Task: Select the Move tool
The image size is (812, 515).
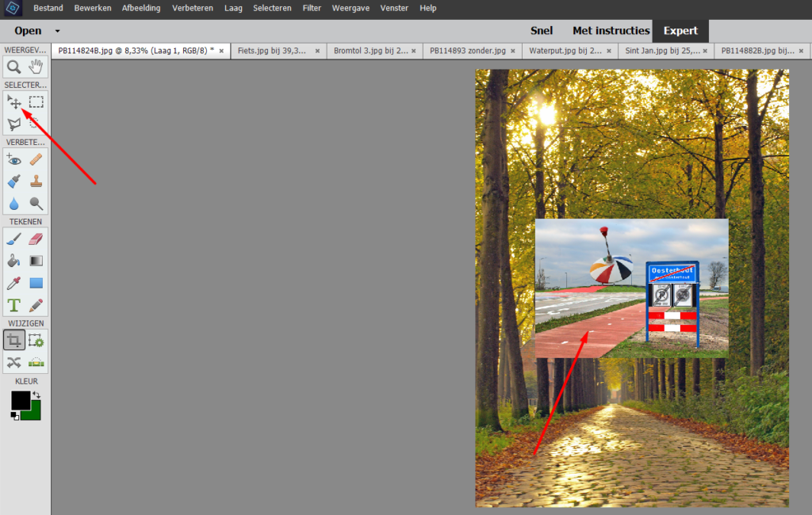Action: pos(14,102)
